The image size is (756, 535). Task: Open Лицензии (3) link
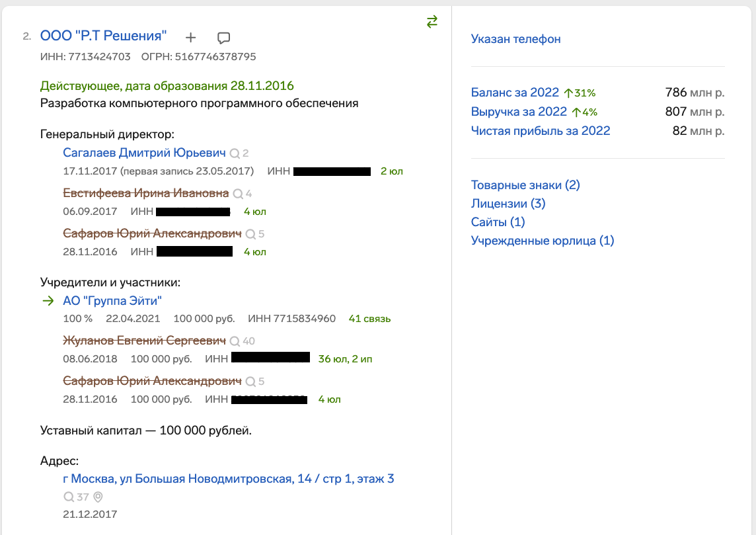coord(508,204)
